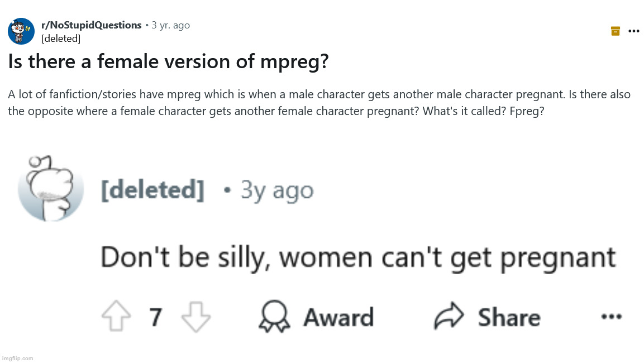
Task: Open the r/NoStupidQuestions subreddit link
Action: tap(92, 25)
